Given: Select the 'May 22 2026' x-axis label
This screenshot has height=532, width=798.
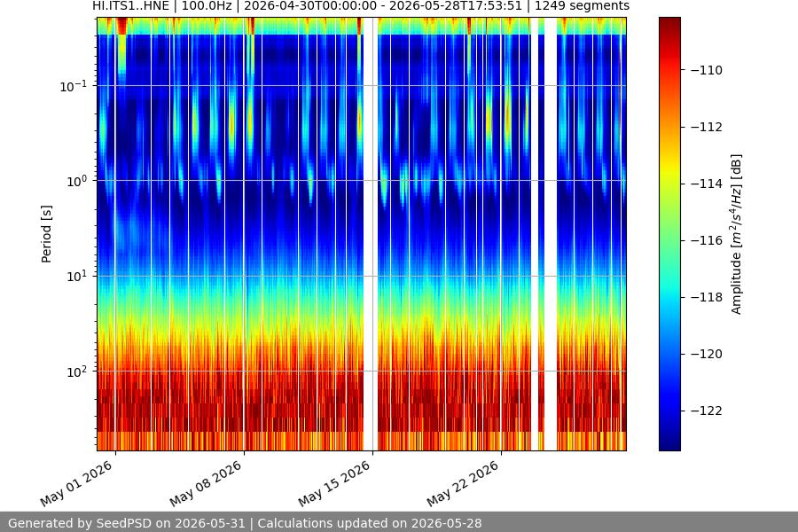Looking at the screenshot, I should click(463, 484).
